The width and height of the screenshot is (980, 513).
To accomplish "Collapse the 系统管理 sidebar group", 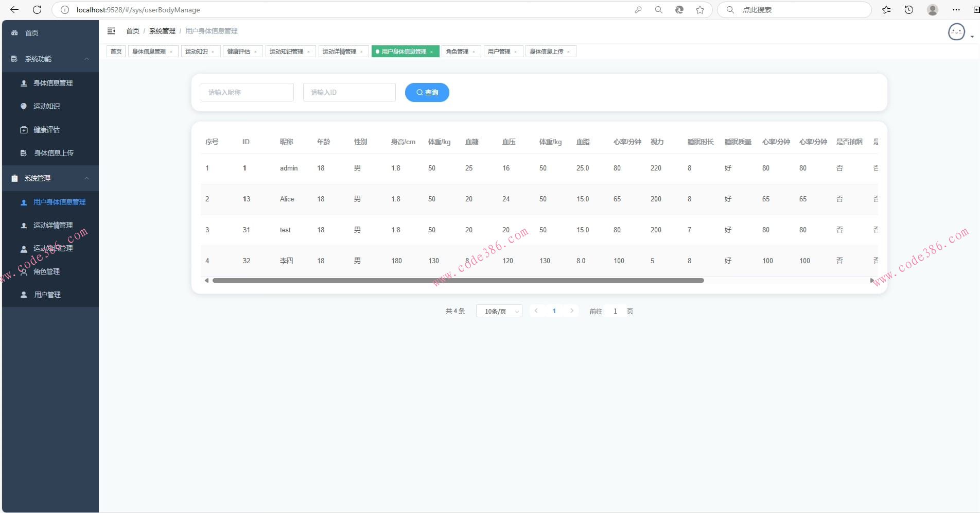I will point(86,178).
